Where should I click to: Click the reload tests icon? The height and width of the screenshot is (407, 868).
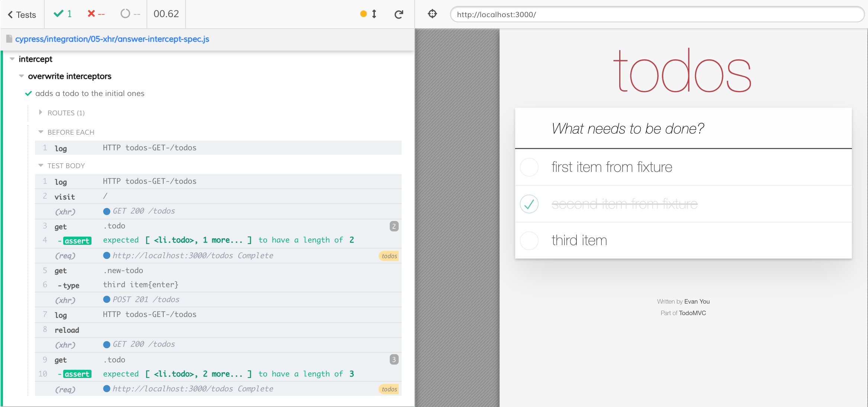point(399,15)
